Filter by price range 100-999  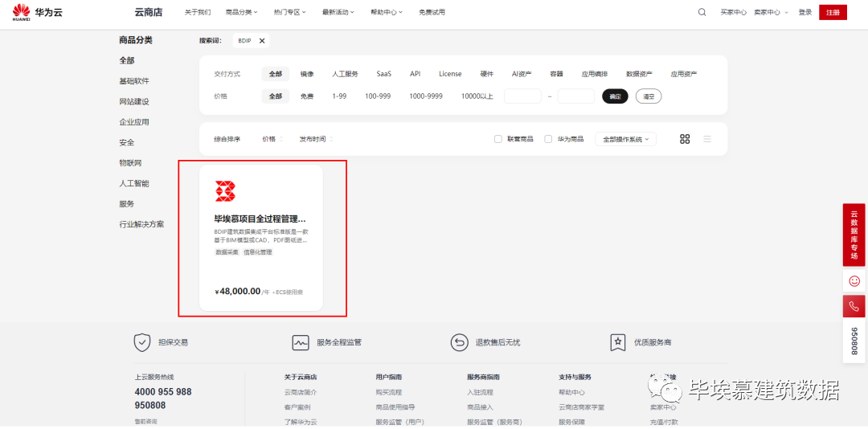(378, 96)
